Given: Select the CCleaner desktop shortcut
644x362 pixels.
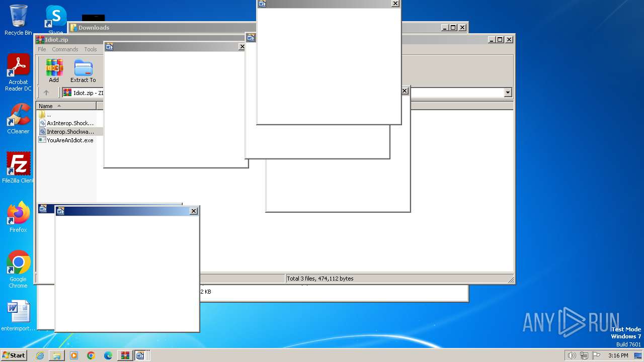Looking at the screenshot, I should click(18, 119).
